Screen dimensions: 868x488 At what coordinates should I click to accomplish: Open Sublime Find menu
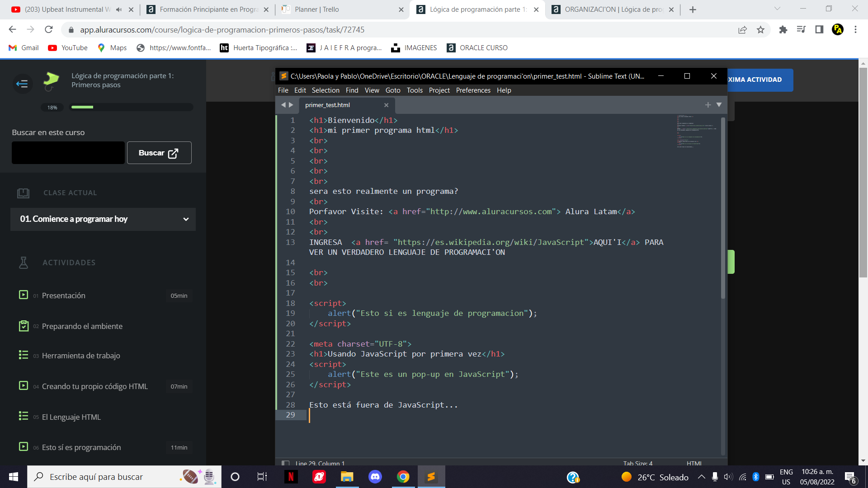coord(352,90)
